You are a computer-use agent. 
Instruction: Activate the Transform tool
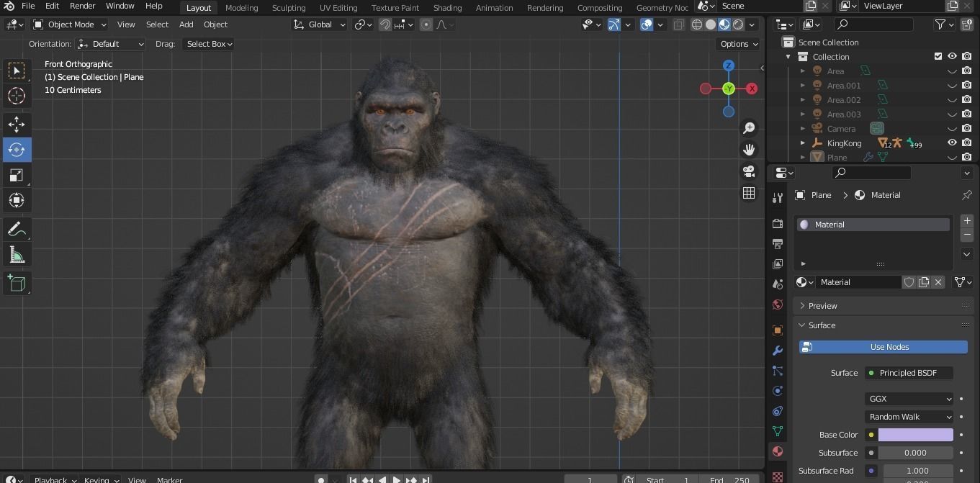click(16, 200)
